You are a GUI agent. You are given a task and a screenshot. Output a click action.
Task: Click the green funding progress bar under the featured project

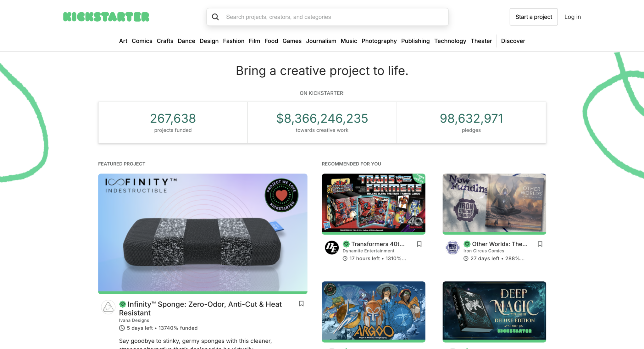coord(203,293)
